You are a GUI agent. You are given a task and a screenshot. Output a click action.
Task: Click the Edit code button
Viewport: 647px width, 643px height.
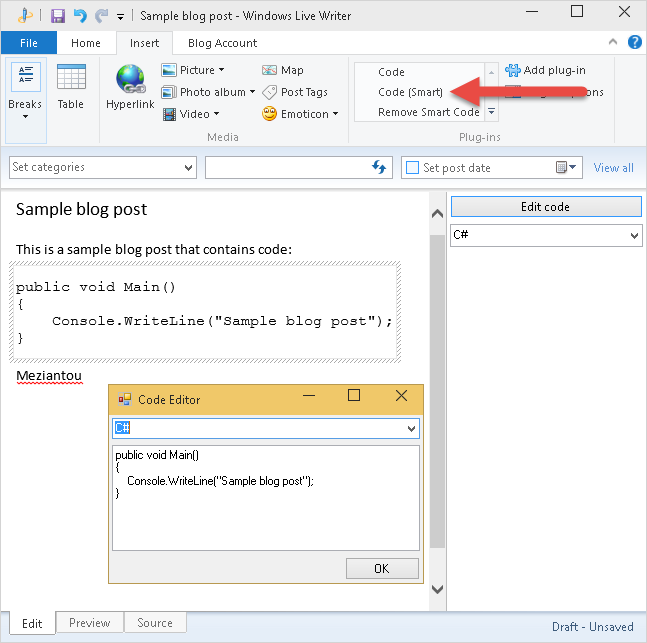[x=546, y=206]
